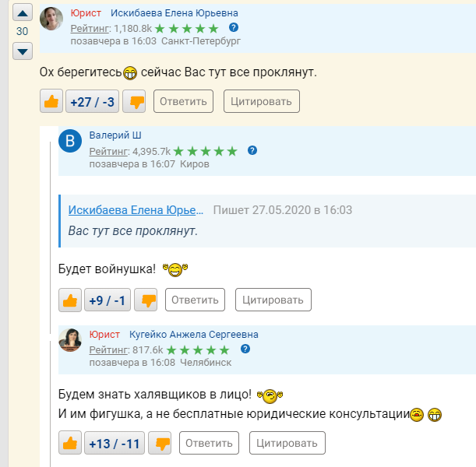Click rating help icon for Валерий Ш
This screenshot has height=467, width=476.
[x=252, y=149]
